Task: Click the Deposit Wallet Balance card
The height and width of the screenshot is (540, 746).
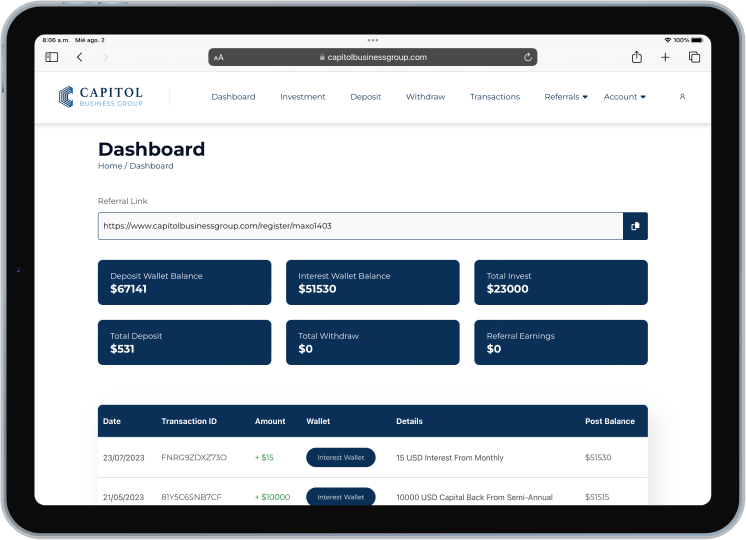Action: [185, 282]
